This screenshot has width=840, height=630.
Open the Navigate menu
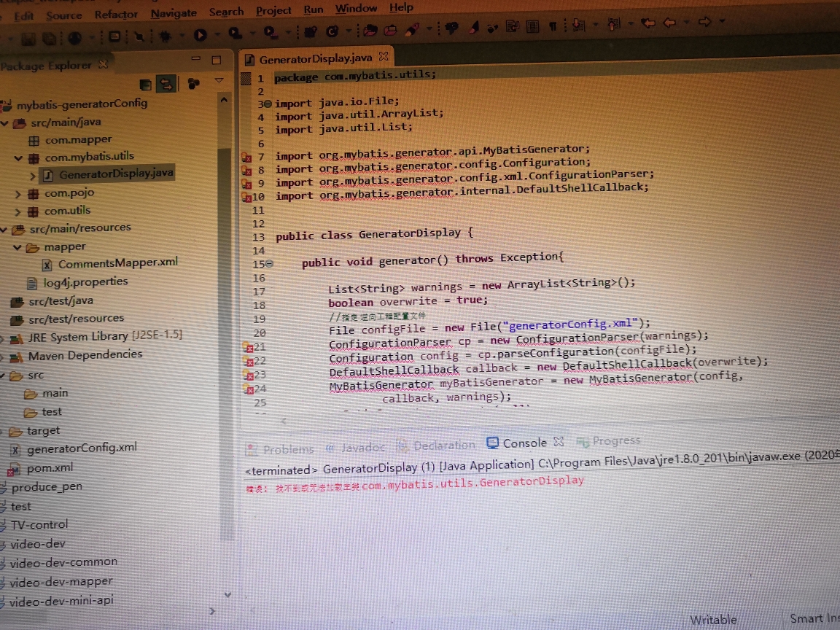174,13
